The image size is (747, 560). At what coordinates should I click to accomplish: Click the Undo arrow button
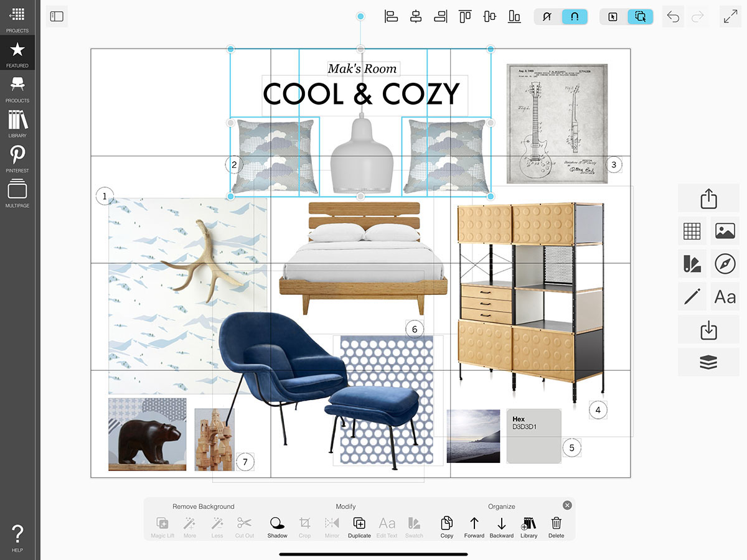pos(673,17)
